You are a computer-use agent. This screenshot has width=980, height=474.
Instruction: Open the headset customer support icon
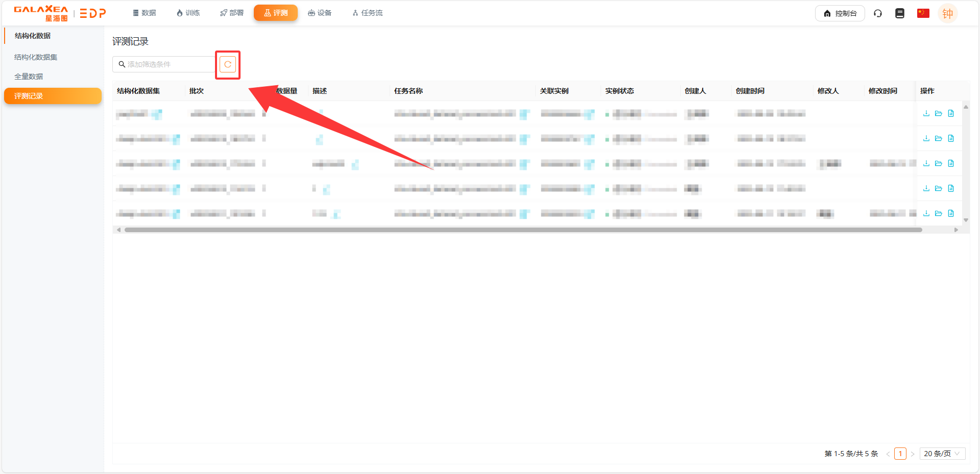click(x=877, y=13)
